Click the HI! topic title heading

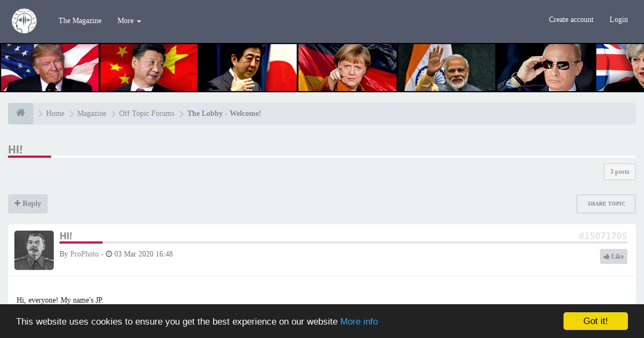click(16, 150)
